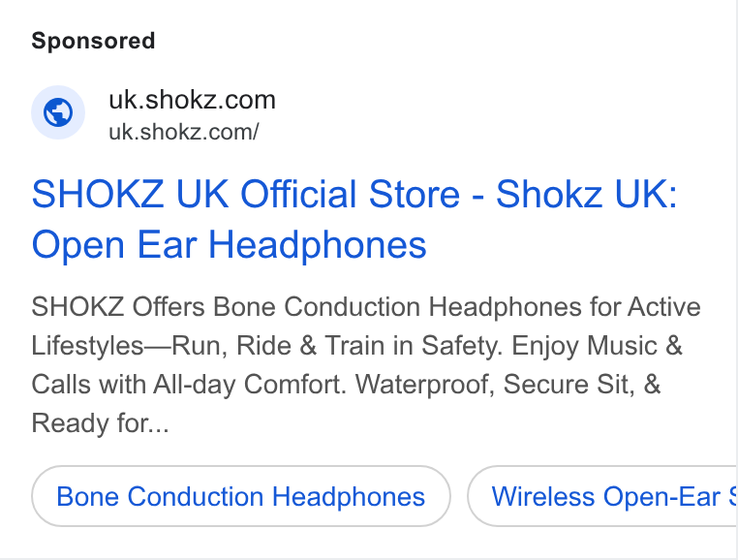Image resolution: width=738 pixels, height=560 pixels.
Task: Select the Bone Conduction Headphones chip
Action: (x=241, y=496)
